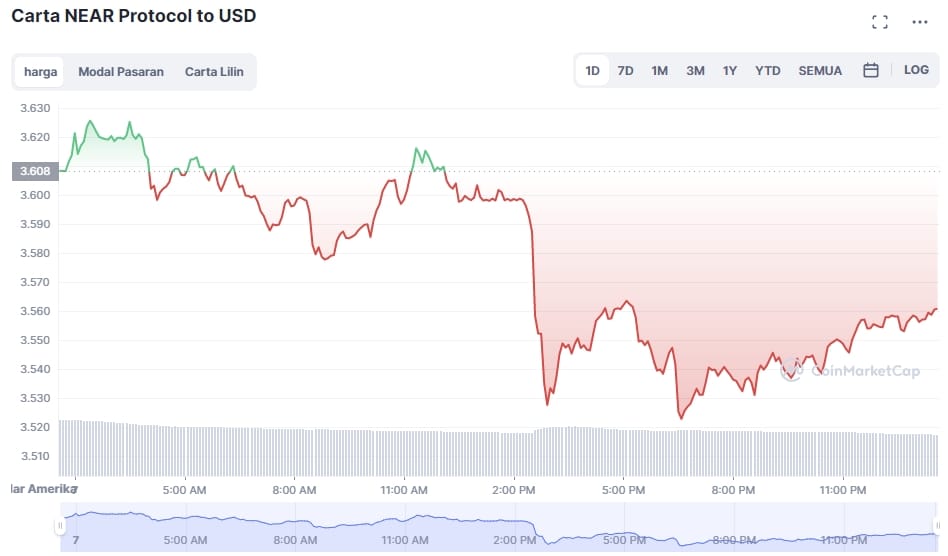Display the SEMUA full history range

820,71
